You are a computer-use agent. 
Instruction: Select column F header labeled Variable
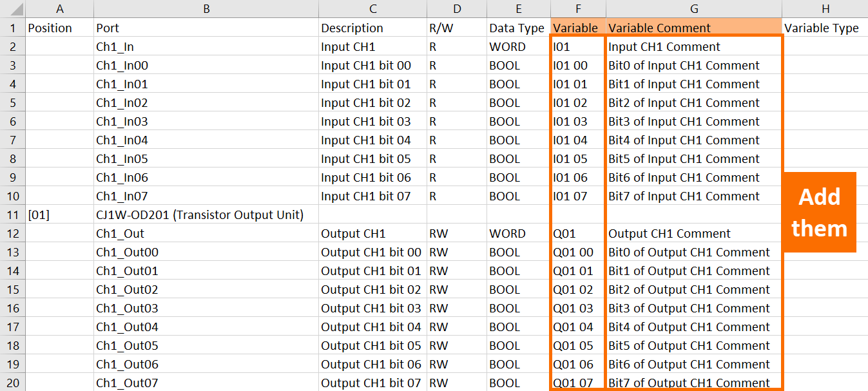coord(577,8)
